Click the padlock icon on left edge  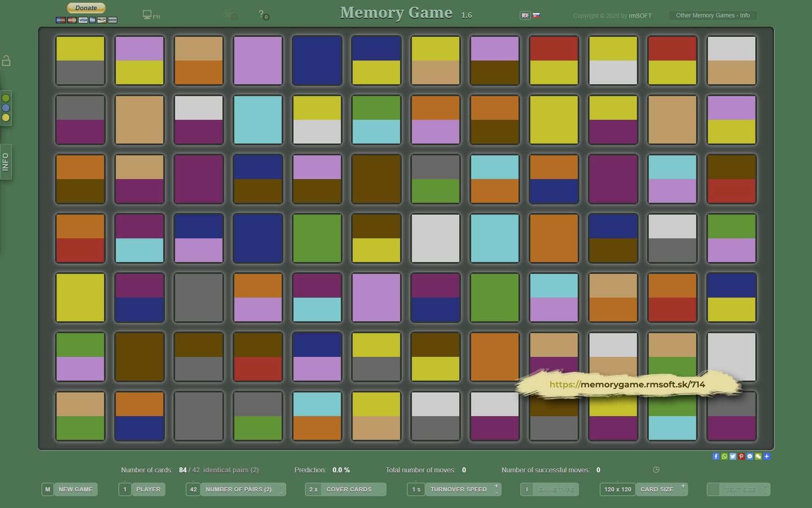6,61
